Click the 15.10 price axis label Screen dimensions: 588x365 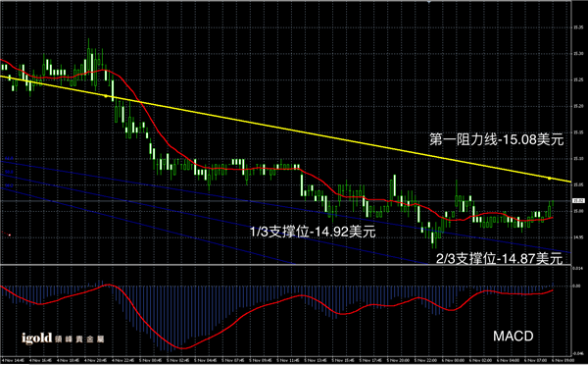(577, 159)
